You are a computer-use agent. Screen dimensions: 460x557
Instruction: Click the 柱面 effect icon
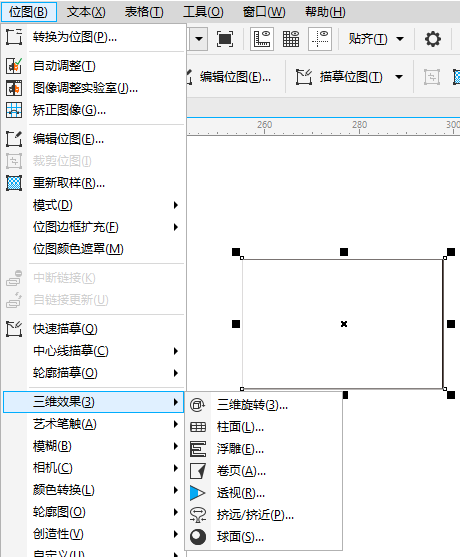coord(197,427)
